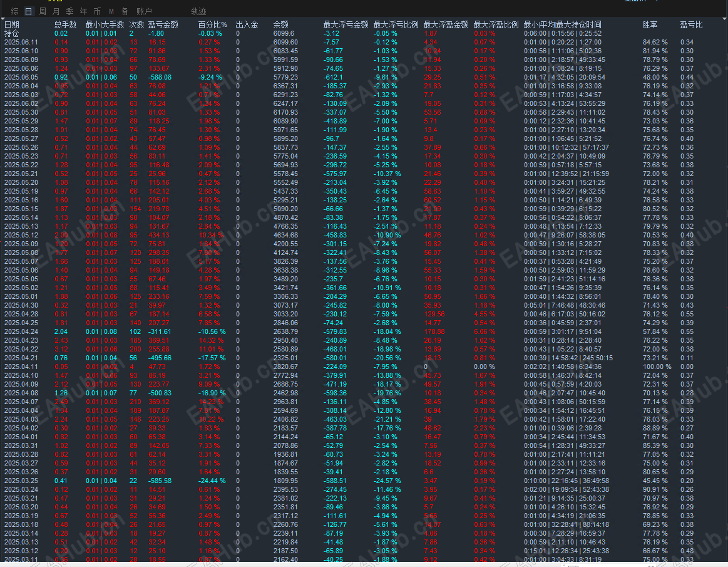Switch to the 综 summary tab

(15, 11)
